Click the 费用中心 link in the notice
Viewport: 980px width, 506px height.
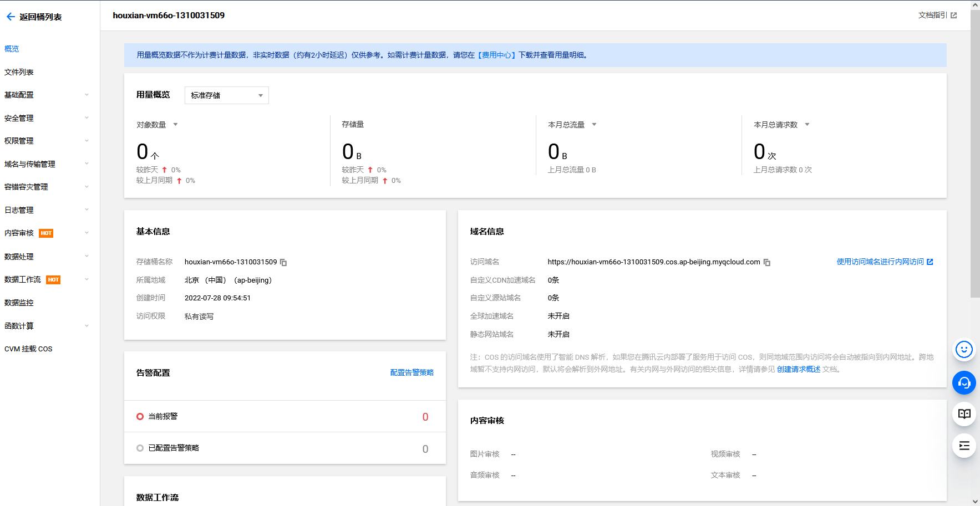[x=496, y=55]
